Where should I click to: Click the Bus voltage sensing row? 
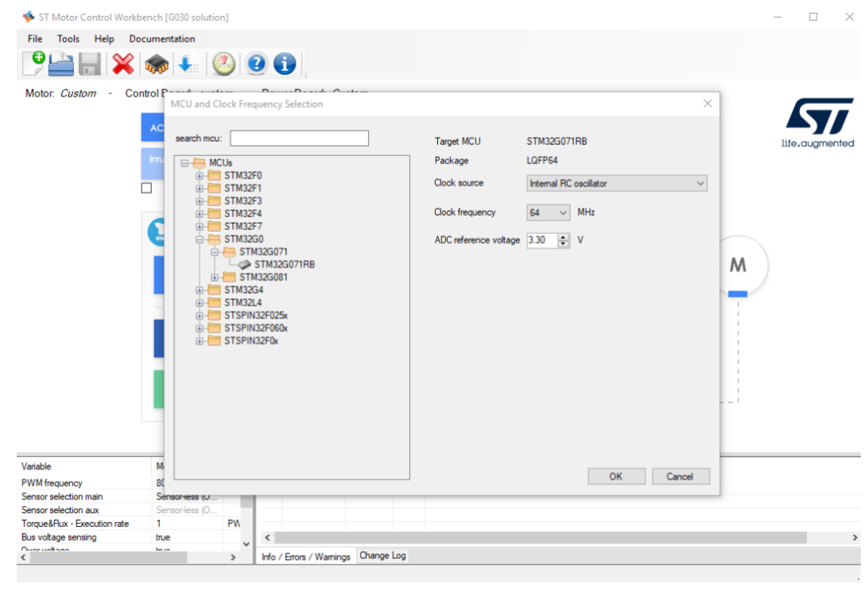129,537
